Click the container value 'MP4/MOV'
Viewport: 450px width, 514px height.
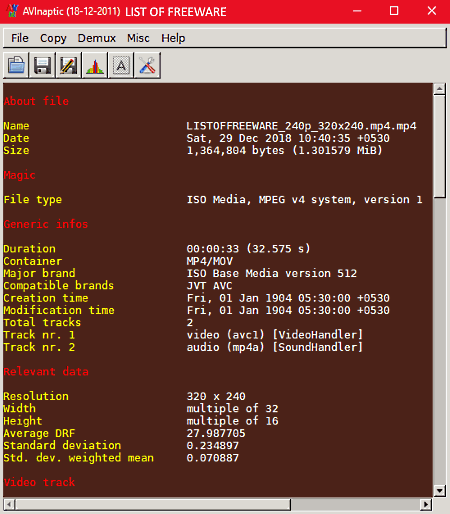tap(210, 261)
